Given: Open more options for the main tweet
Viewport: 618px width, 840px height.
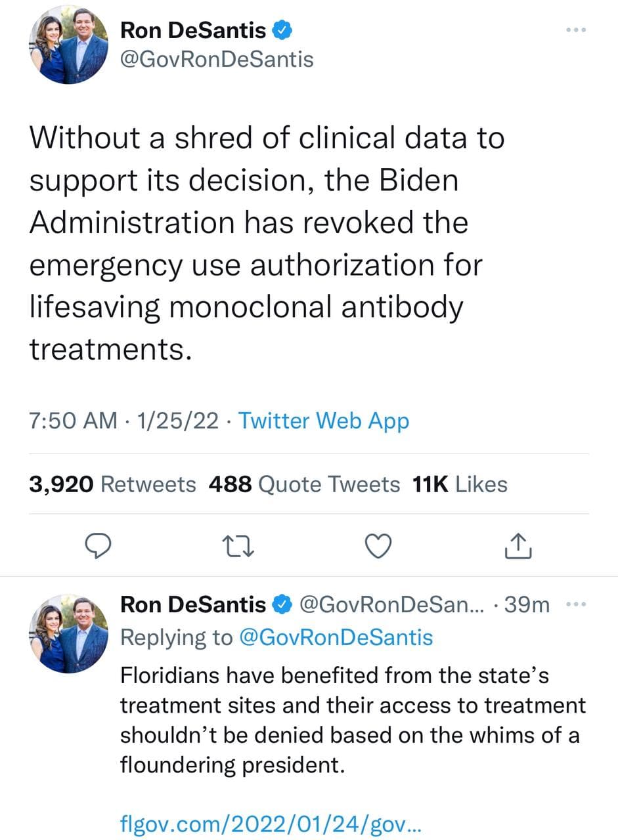Looking at the screenshot, I should click(x=577, y=30).
